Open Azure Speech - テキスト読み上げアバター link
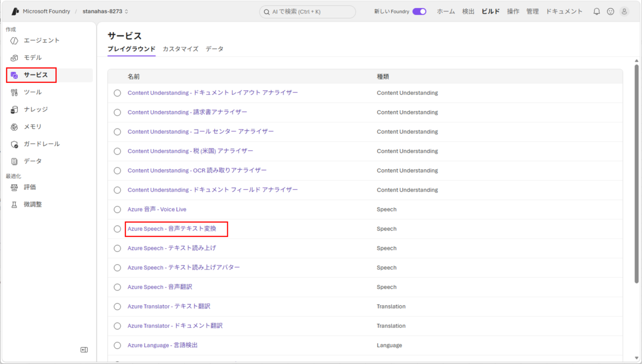 click(x=184, y=267)
